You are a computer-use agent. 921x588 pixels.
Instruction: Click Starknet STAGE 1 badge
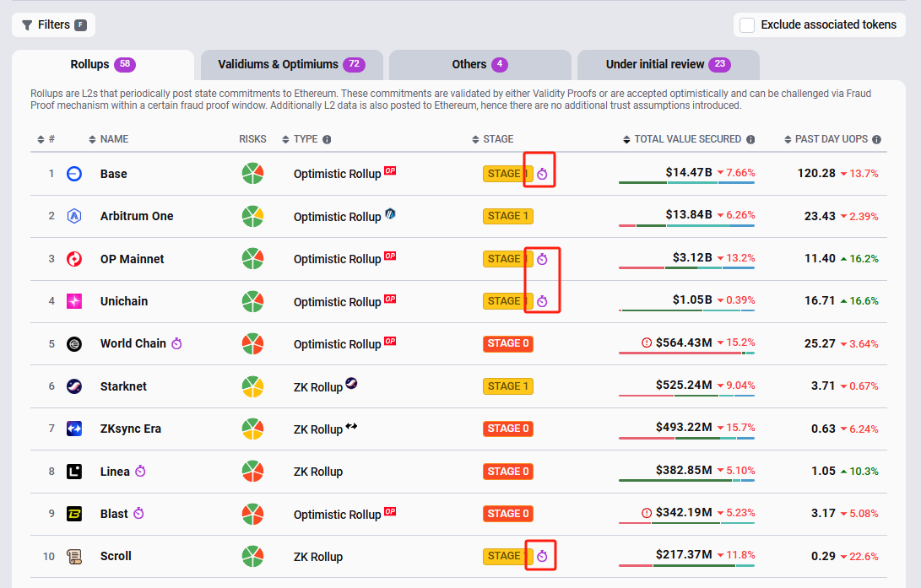[508, 386]
